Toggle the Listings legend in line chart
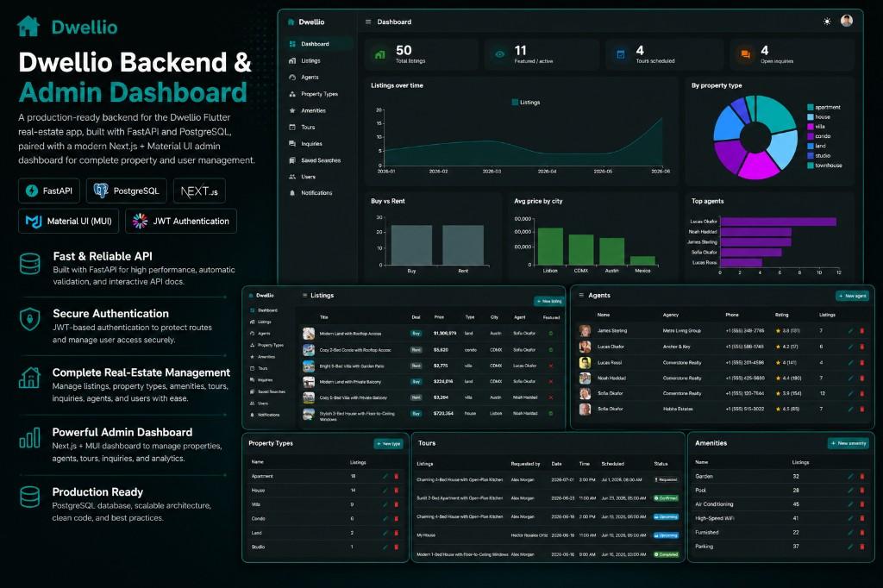883x588 pixels. [x=526, y=103]
